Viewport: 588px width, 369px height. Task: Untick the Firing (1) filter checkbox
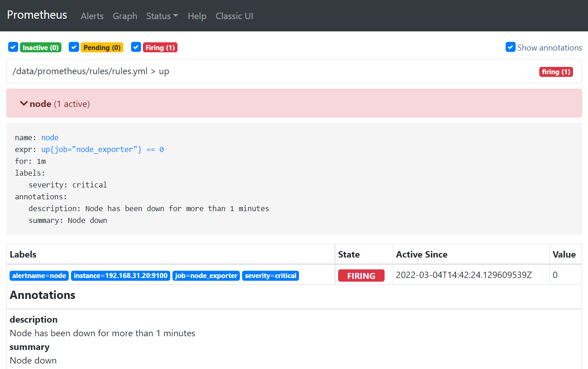[136, 47]
